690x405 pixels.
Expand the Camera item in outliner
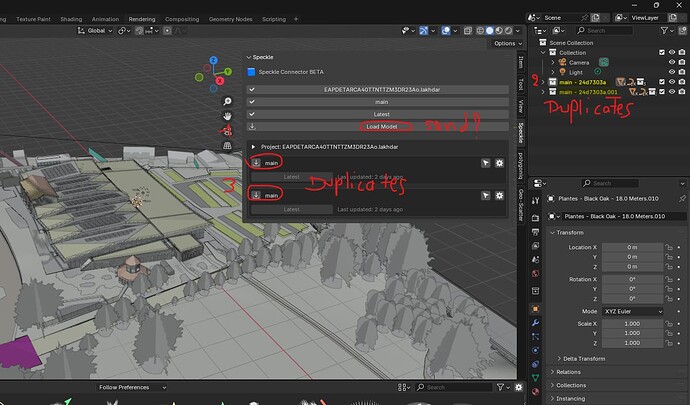click(553, 62)
